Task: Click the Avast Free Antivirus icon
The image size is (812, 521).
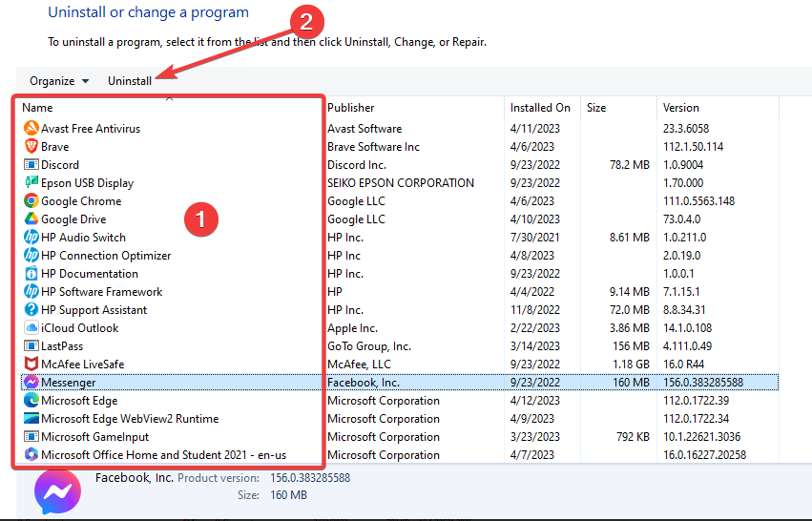Action: click(31, 128)
